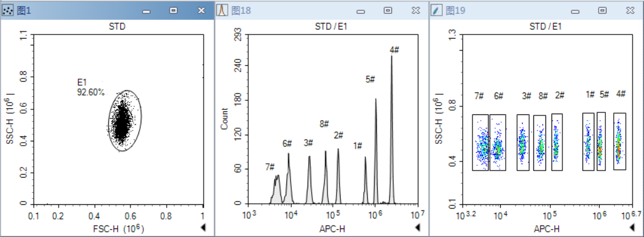Viewport: 644px width, 237px height.
Task: Select the 6# rectangular gate in 图19
Action: pyautogui.click(x=498, y=142)
